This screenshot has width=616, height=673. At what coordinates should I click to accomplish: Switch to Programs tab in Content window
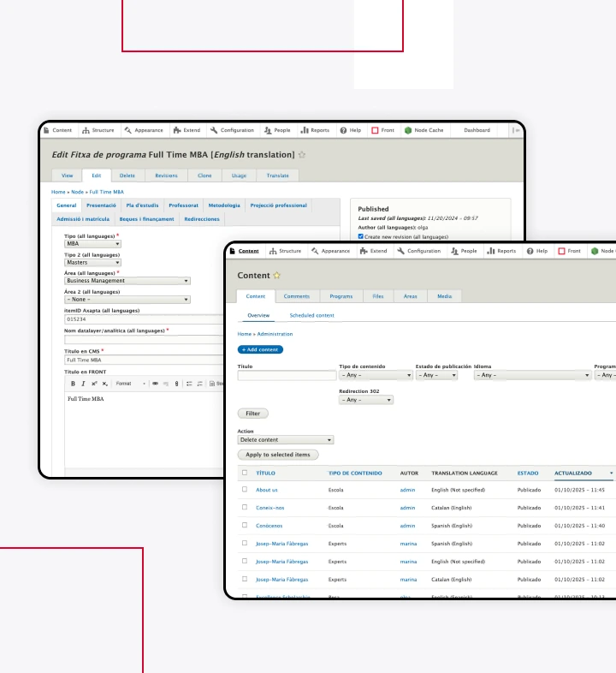pyautogui.click(x=341, y=296)
